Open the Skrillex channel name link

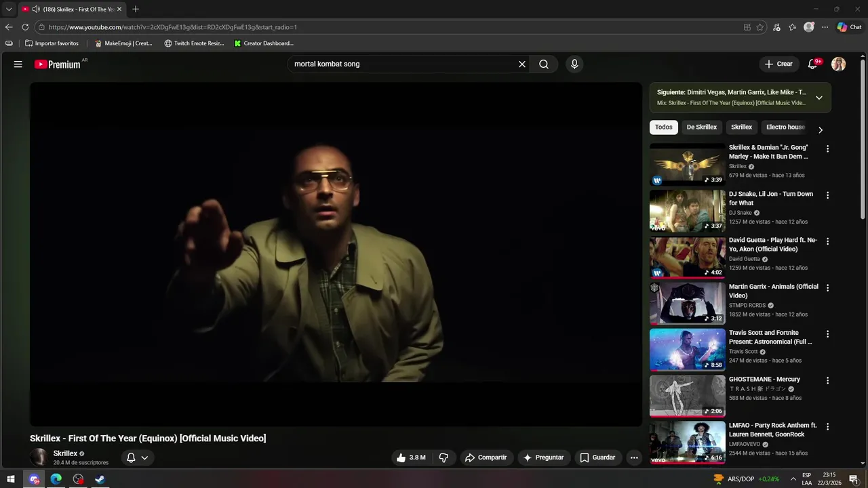[x=65, y=453]
